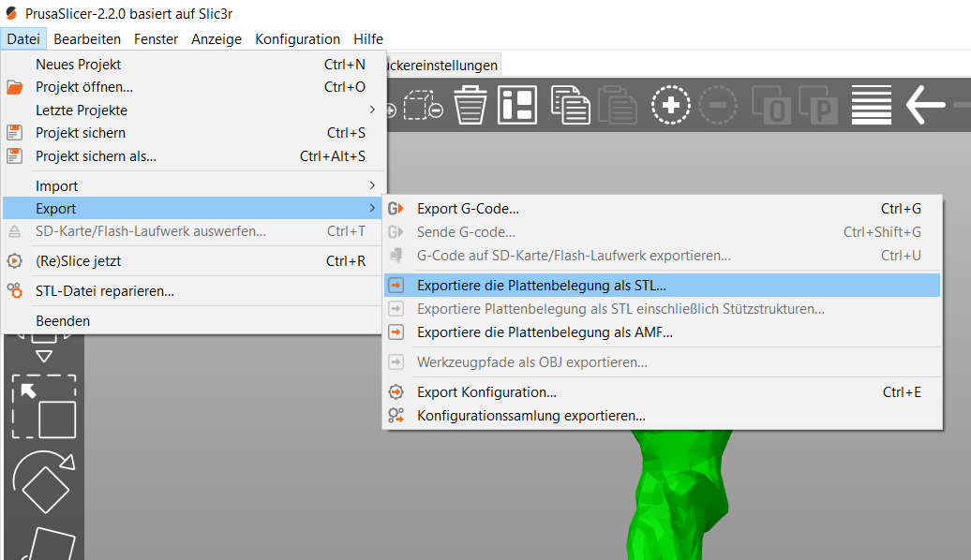The image size is (971, 560).
Task: Click the split to objects icon
Action: (771, 105)
